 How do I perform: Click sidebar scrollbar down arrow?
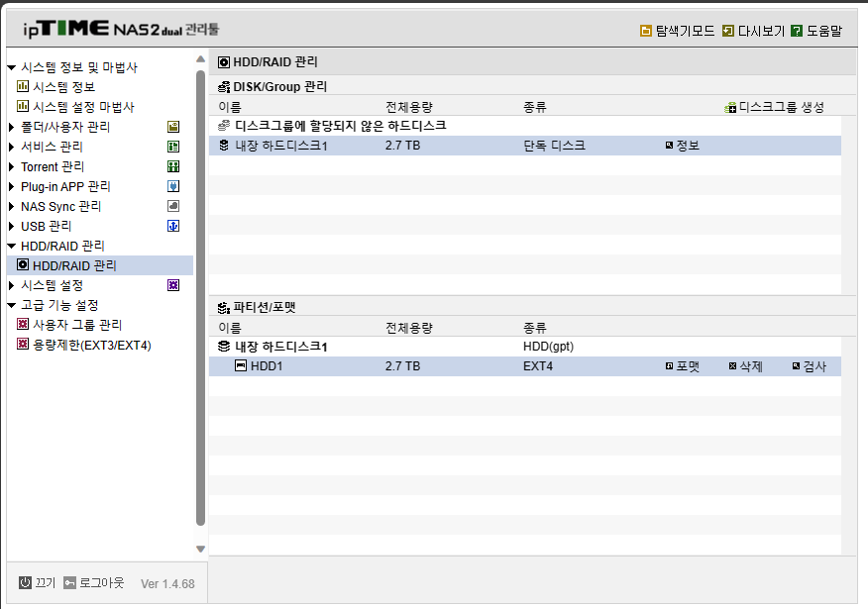pos(200,549)
